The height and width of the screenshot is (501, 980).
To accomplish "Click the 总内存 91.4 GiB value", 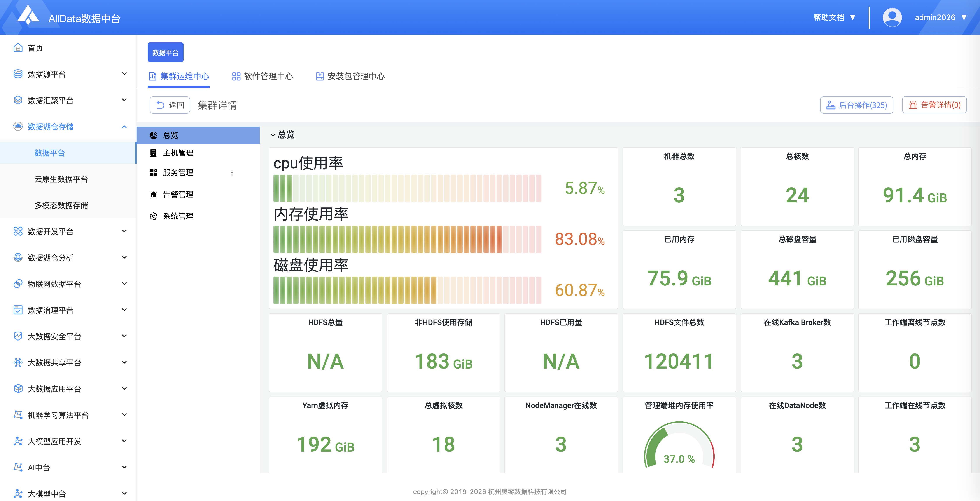I will tap(915, 195).
